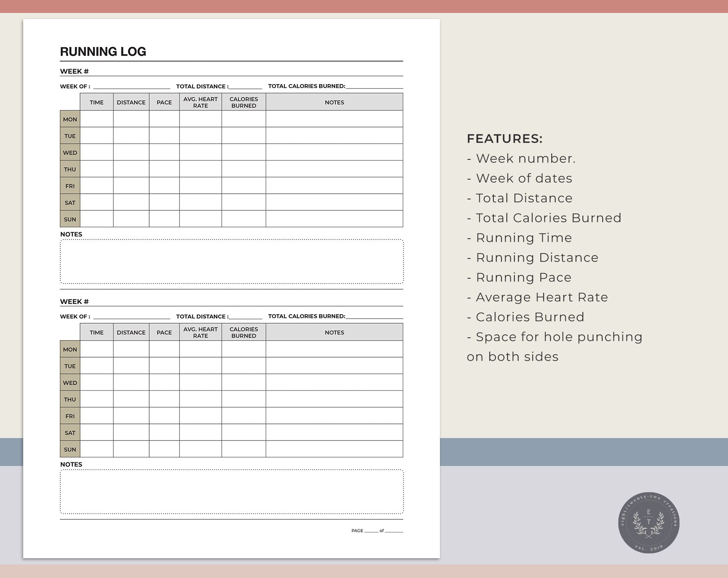The height and width of the screenshot is (578, 728).
Task: Select the WED row label in second table
Action: [70, 382]
